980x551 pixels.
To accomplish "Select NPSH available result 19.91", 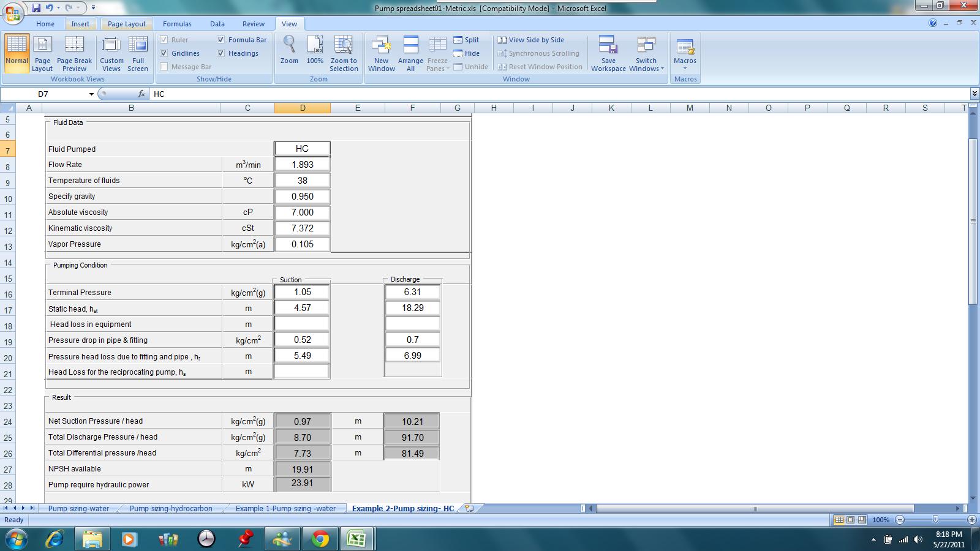I will (x=303, y=470).
